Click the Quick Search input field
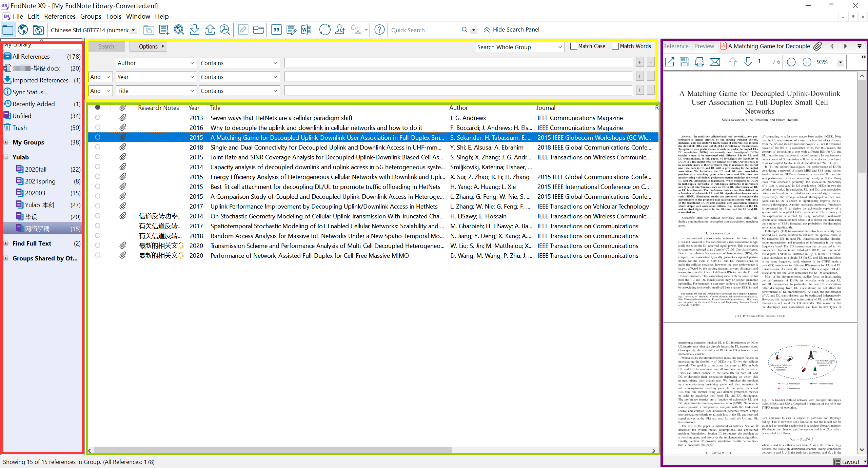Viewport: 868px width, 468px height. tap(425, 30)
